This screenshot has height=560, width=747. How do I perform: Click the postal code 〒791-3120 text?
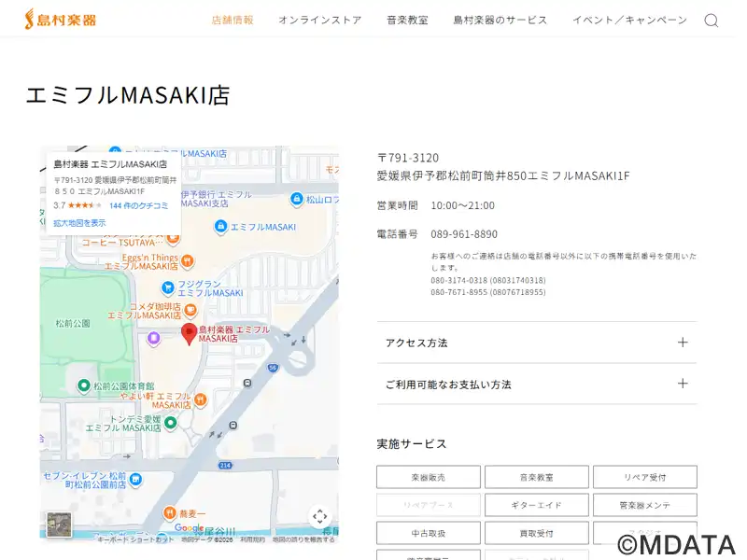point(408,158)
